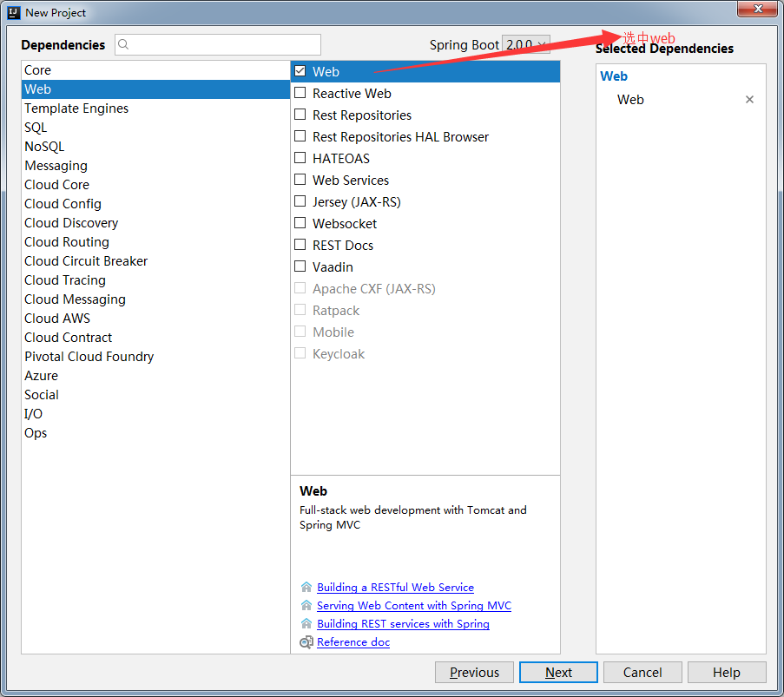Enable the HATEOAS checkbox

point(300,158)
